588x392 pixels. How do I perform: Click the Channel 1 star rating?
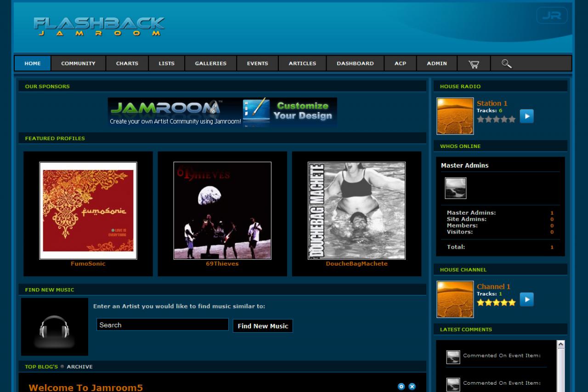[496, 302]
